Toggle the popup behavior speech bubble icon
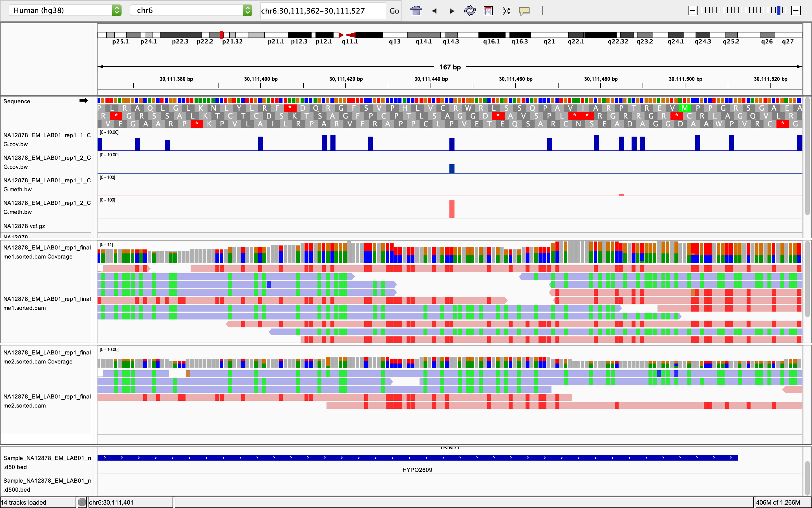The width and height of the screenshot is (812, 508). [x=524, y=11]
